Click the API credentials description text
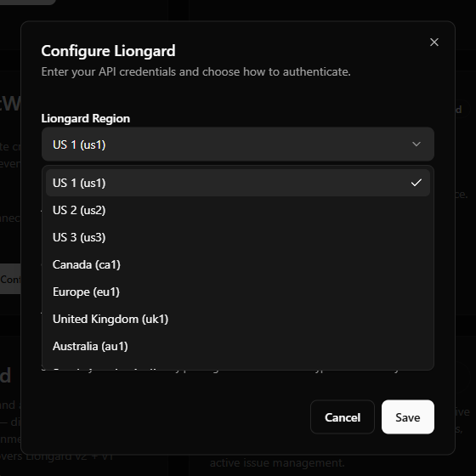Screen dimensions: 476x476 click(x=195, y=72)
